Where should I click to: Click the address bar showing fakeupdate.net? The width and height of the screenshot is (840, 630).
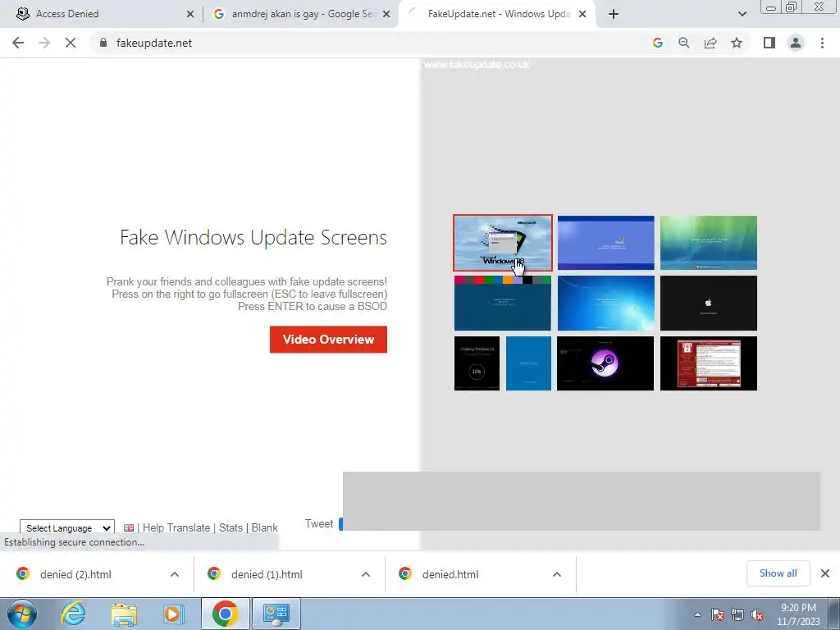pos(370,43)
